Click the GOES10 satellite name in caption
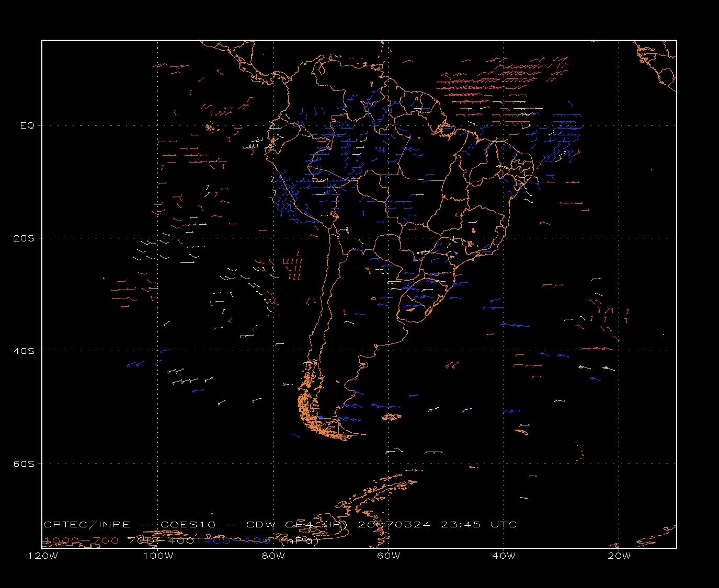Screen dimensions: 719x588 (x=188, y=524)
